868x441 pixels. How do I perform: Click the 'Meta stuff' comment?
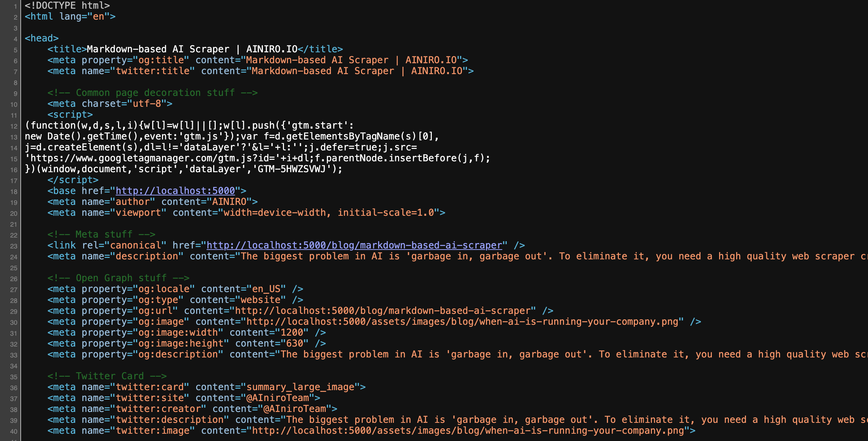pyautogui.click(x=101, y=234)
